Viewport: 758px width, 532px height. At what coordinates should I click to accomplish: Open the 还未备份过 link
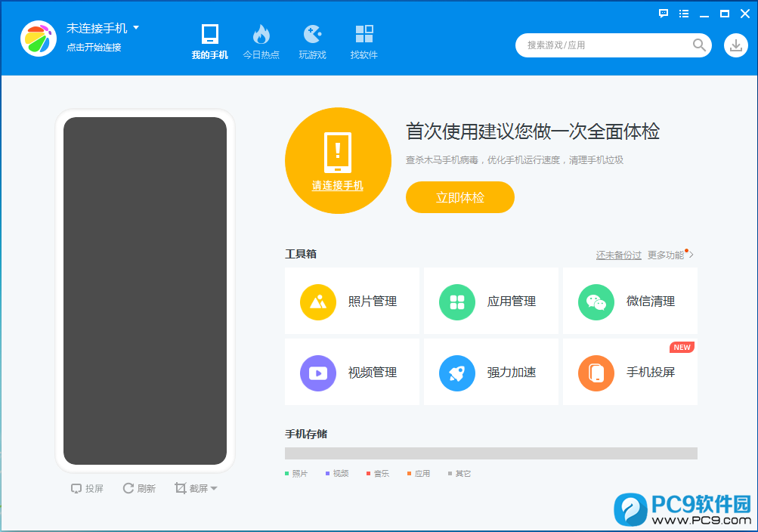click(x=619, y=255)
